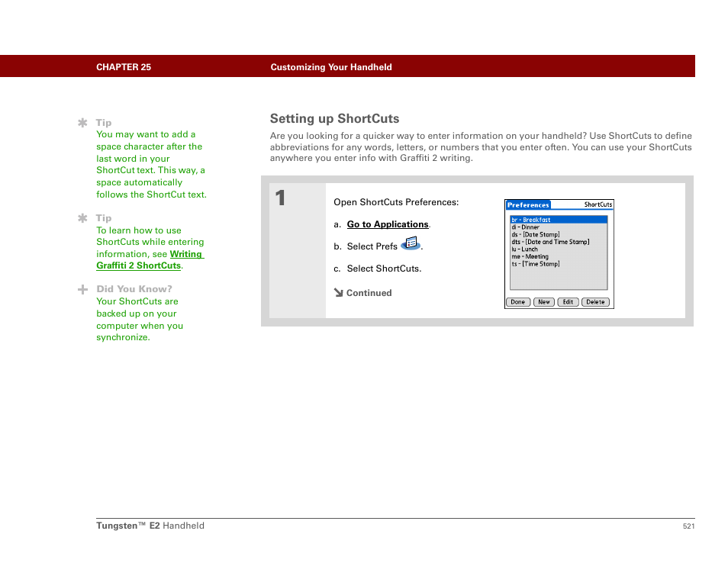Click the 'Setting up ShortCuts' heading

click(x=334, y=119)
